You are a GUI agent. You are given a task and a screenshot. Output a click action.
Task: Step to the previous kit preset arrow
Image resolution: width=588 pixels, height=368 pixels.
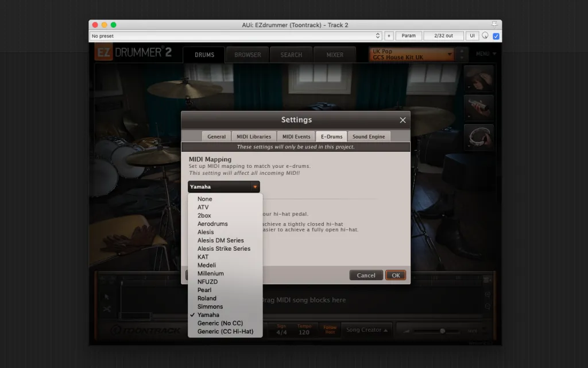[x=462, y=51]
